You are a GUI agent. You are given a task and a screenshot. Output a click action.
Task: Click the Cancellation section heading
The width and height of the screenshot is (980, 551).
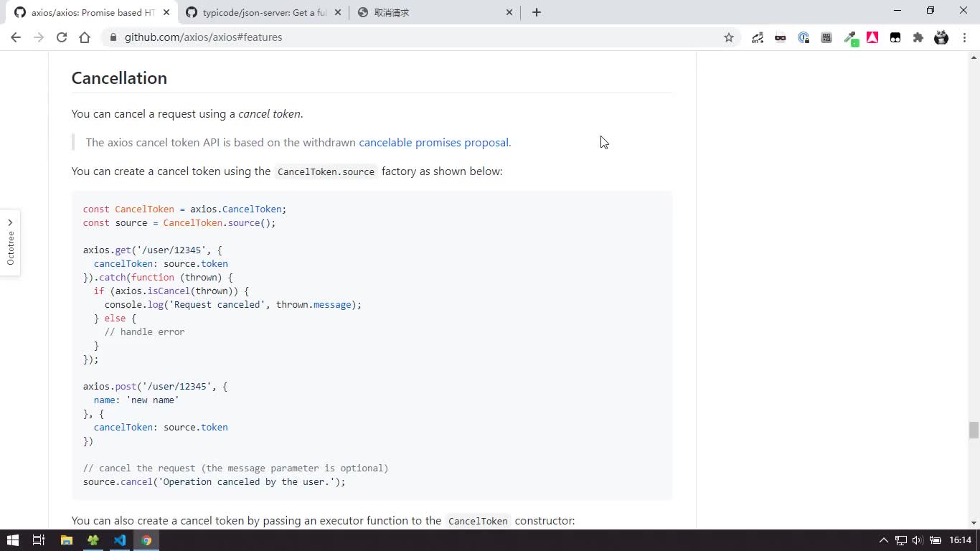pyautogui.click(x=119, y=78)
